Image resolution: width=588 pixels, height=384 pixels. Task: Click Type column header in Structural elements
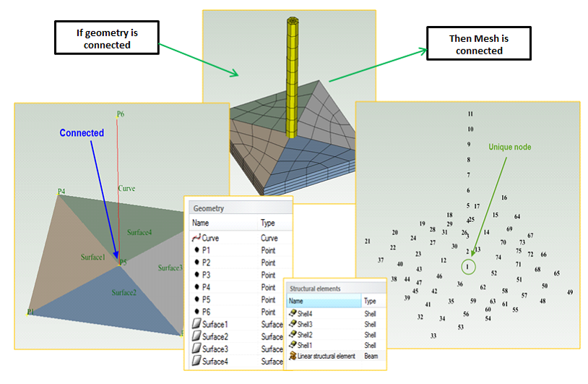(x=370, y=301)
